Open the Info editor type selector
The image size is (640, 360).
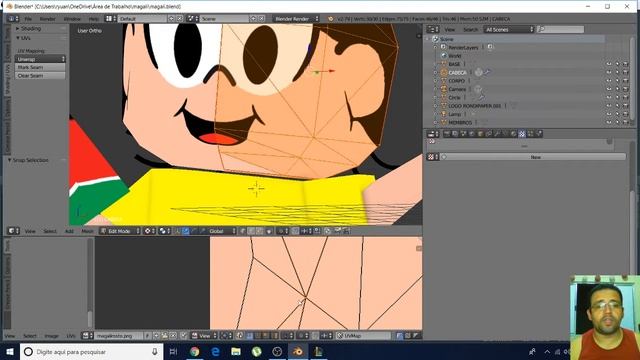click(13, 19)
